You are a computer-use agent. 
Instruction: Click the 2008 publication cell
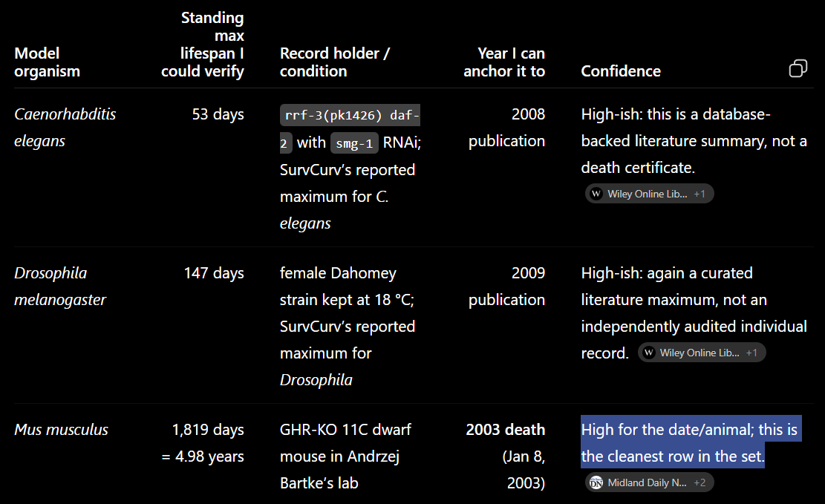[506, 128]
